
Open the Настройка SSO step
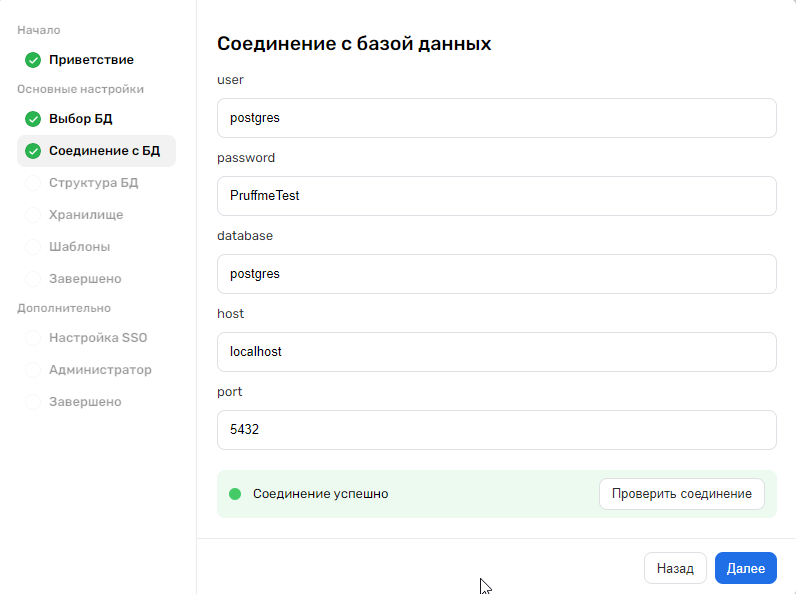click(98, 338)
